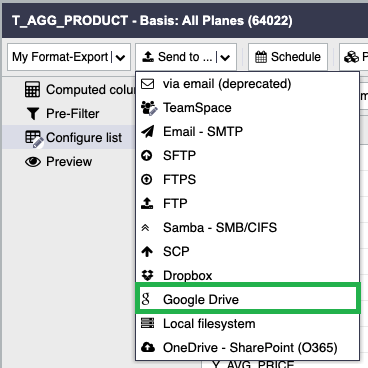Viewport: 368px width, 368px height.
Task: Click the Google Drive g icon
Action: (x=146, y=299)
